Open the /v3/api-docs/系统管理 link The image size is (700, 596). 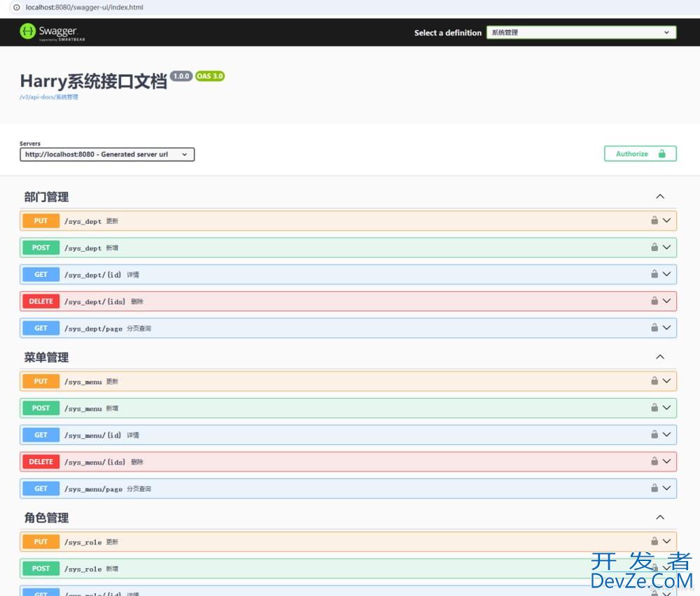click(x=49, y=97)
